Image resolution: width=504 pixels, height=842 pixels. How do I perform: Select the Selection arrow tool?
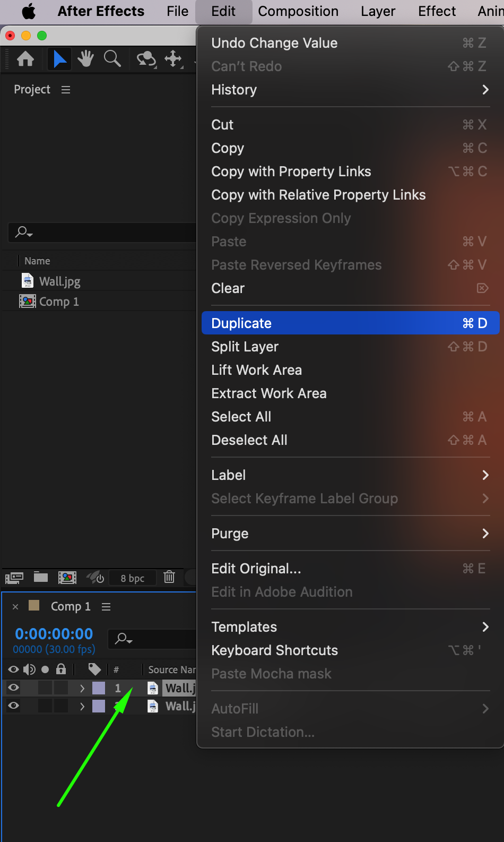pos(59,59)
